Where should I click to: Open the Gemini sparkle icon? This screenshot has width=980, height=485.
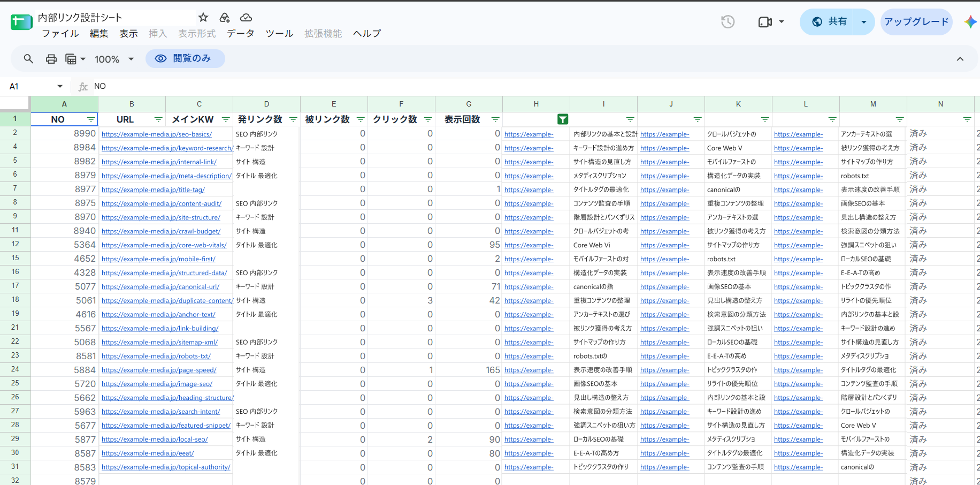click(x=970, y=22)
